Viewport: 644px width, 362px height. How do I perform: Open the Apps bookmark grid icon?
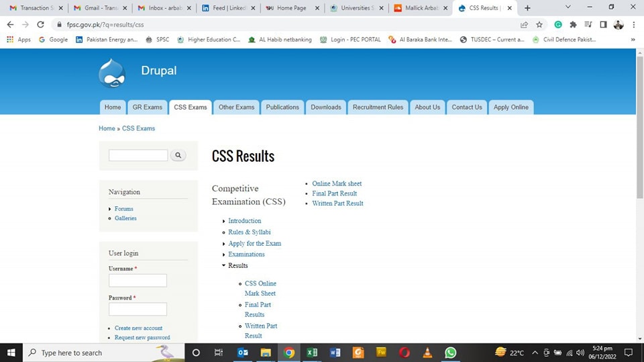point(10,40)
